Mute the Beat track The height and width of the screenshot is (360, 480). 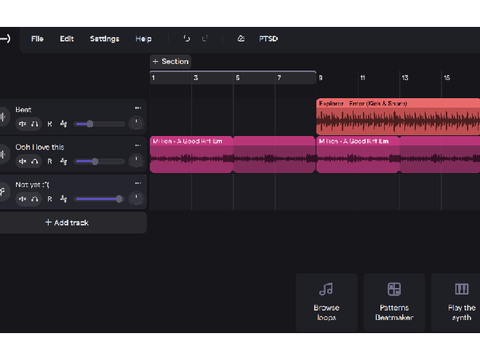pos(22,124)
